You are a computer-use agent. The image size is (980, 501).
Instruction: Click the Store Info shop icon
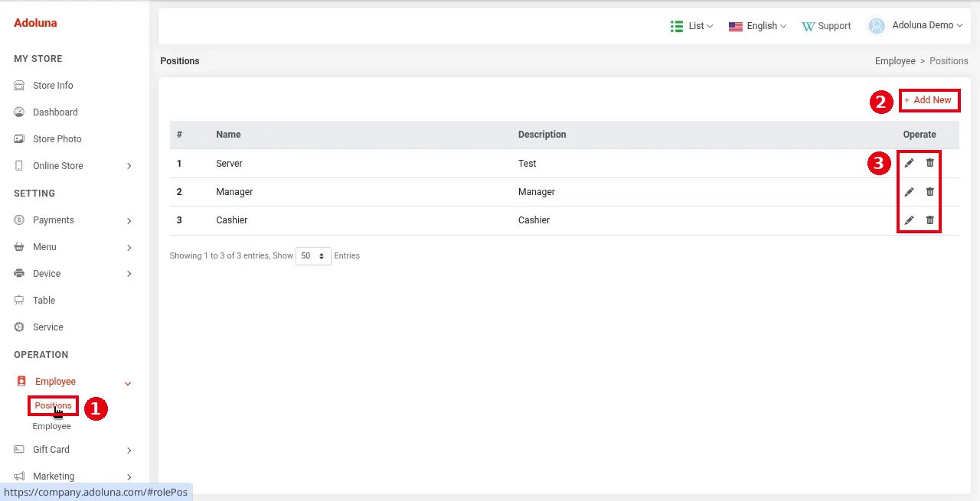pos(19,86)
